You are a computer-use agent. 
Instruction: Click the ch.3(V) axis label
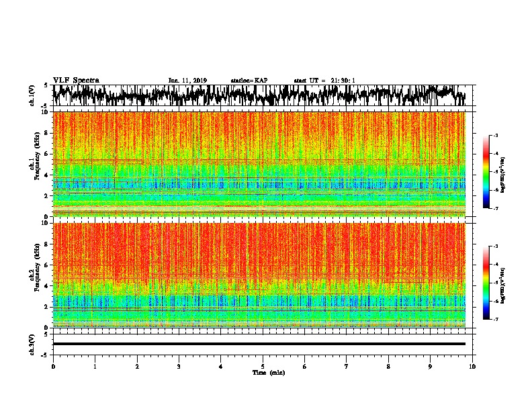click(x=32, y=345)
